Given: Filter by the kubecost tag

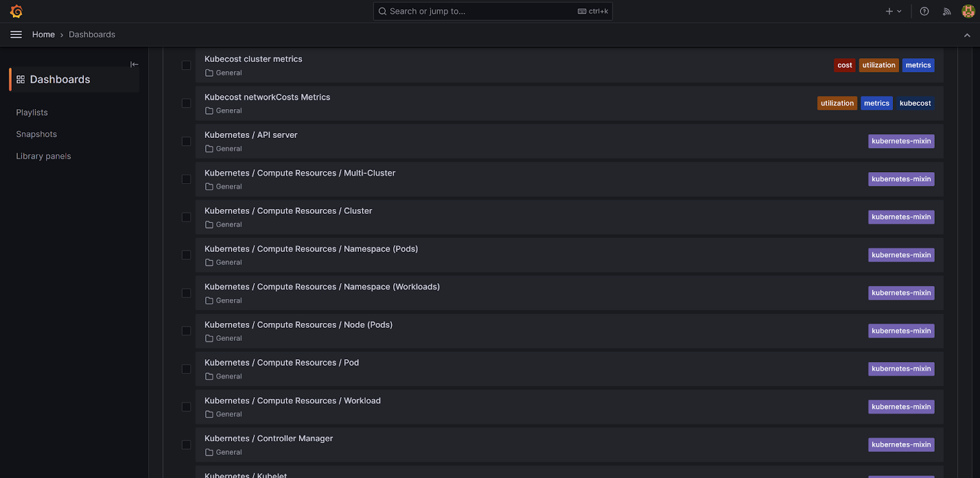Looking at the screenshot, I should (915, 104).
